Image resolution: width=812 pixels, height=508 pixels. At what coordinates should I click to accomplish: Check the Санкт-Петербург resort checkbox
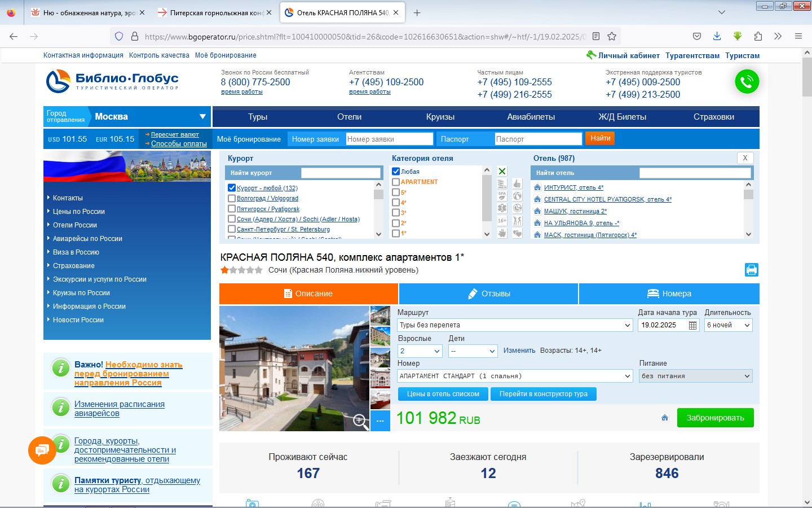[231, 229]
